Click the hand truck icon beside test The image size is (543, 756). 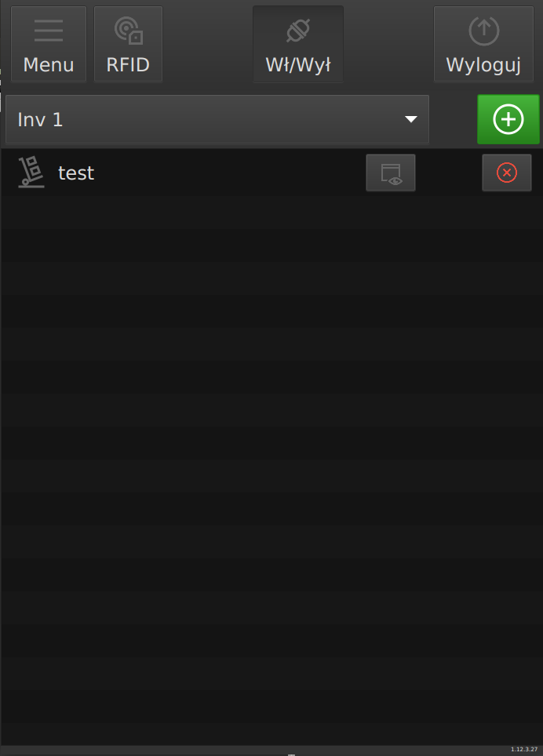31,173
